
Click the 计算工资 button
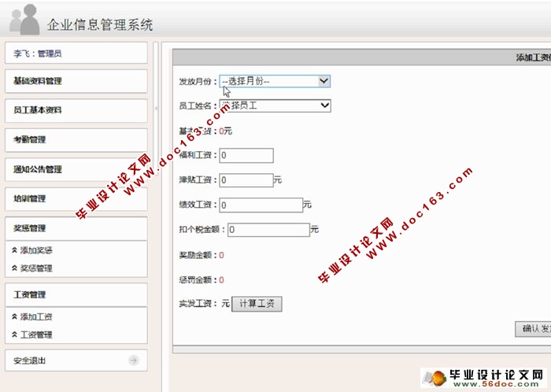[x=257, y=304]
